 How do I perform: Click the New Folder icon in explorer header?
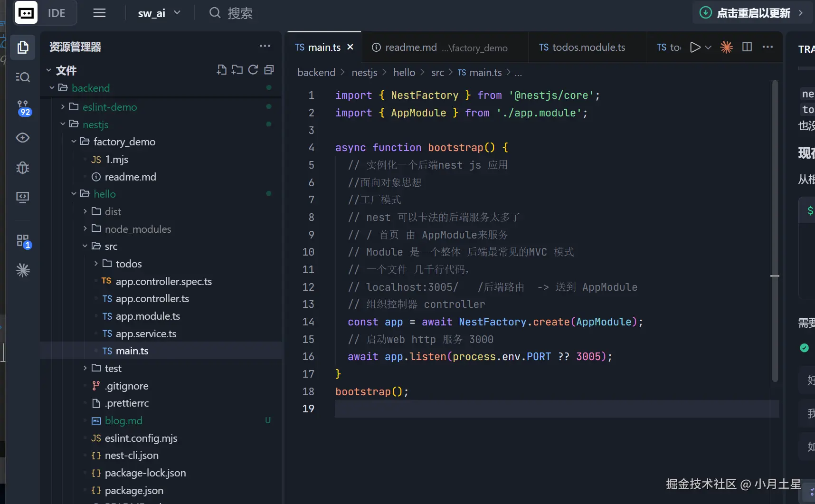[237, 70]
